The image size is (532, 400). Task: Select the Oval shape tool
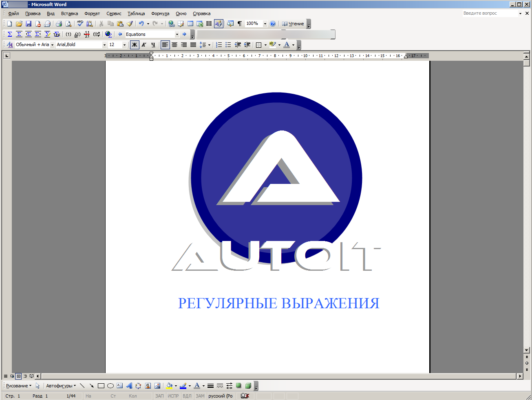[110, 386]
